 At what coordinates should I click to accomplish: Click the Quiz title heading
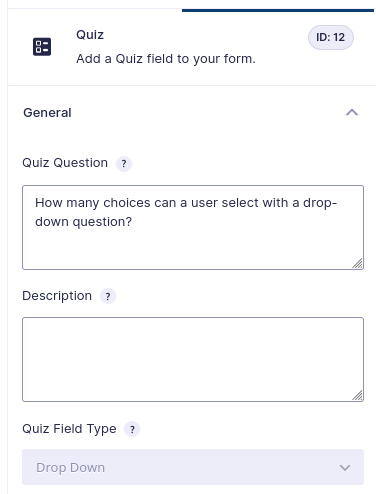(90, 35)
